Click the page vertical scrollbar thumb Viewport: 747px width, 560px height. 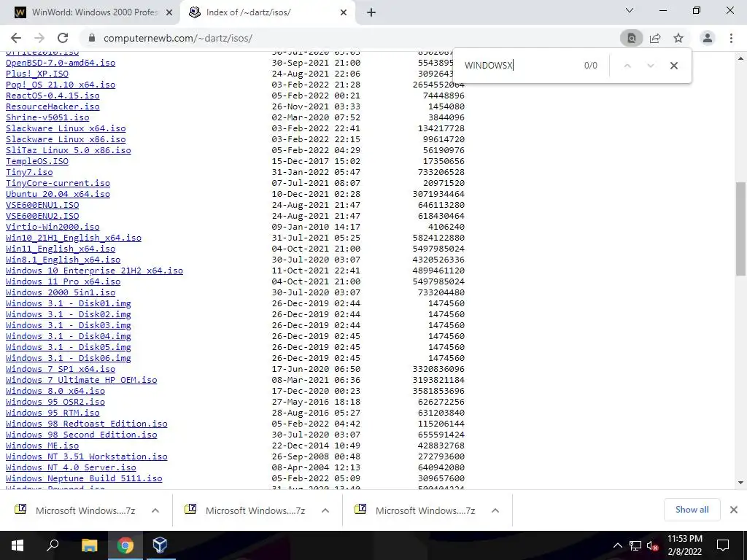(x=741, y=228)
